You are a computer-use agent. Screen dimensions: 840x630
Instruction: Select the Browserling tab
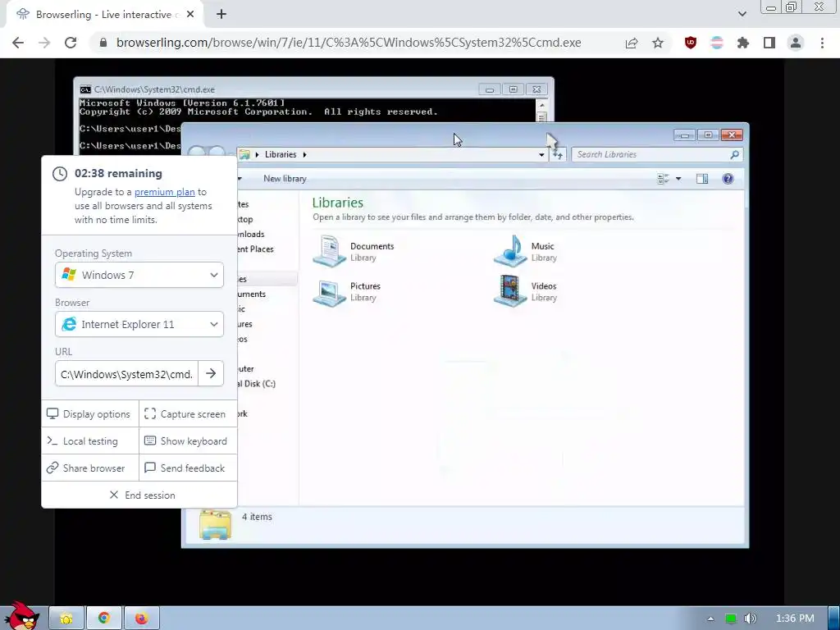click(x=105, y=15)
